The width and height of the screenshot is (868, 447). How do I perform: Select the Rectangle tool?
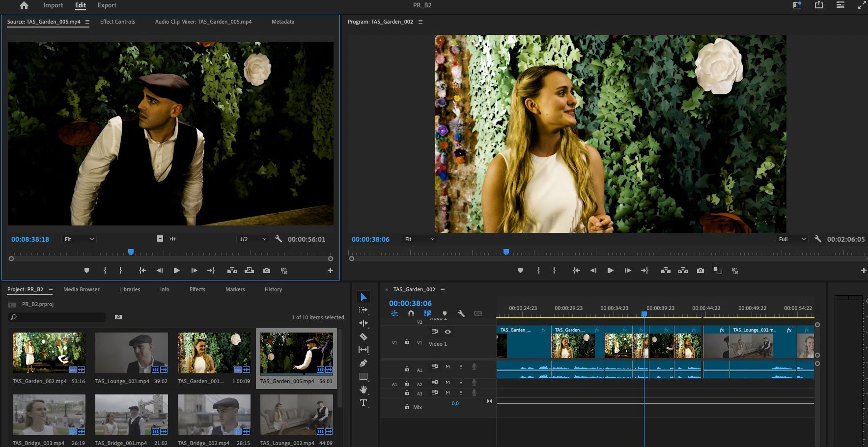364,377
